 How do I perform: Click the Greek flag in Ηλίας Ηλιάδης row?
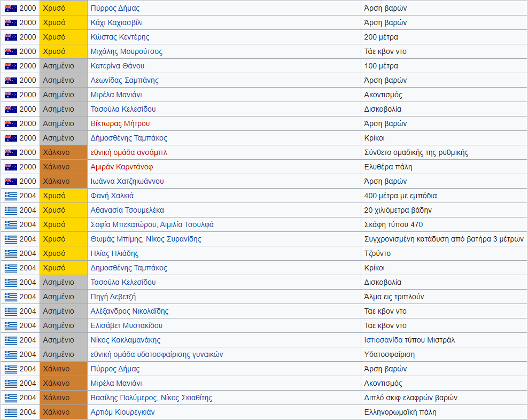[x=11, y=254]
